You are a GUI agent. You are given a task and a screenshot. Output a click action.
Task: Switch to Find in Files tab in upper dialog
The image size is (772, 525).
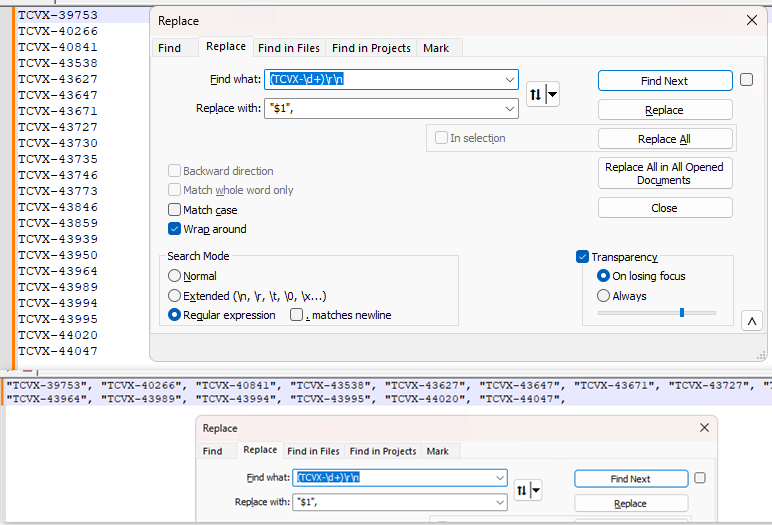[289, 48]
